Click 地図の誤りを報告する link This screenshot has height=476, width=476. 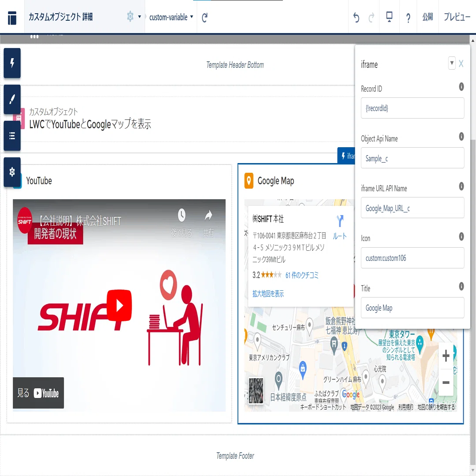(x=436, y=407)
